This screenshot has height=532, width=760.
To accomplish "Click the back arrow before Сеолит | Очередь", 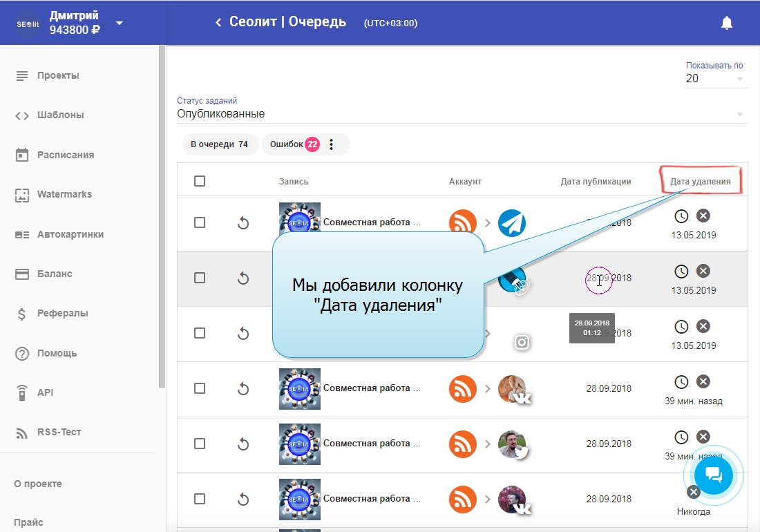I will pos(218,23).
